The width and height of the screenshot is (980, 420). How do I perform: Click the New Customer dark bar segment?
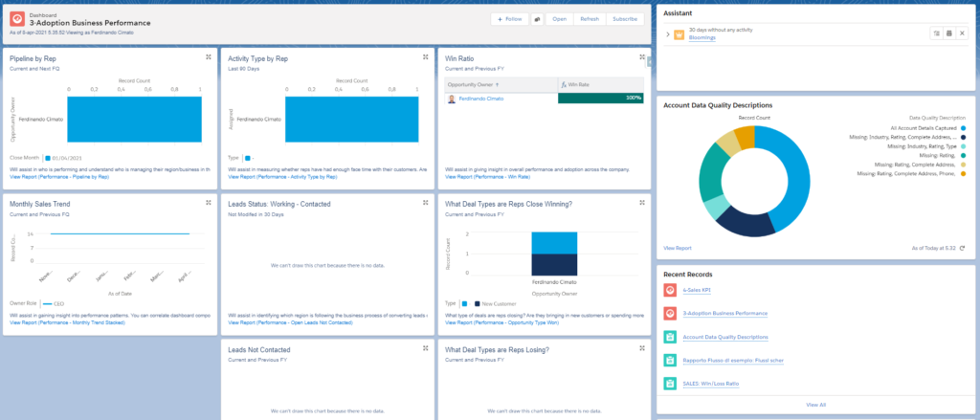click(554, 264)
